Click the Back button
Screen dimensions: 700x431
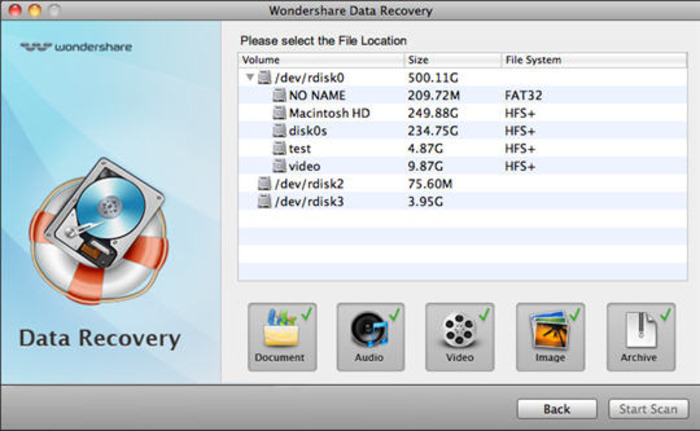point(557,409)
